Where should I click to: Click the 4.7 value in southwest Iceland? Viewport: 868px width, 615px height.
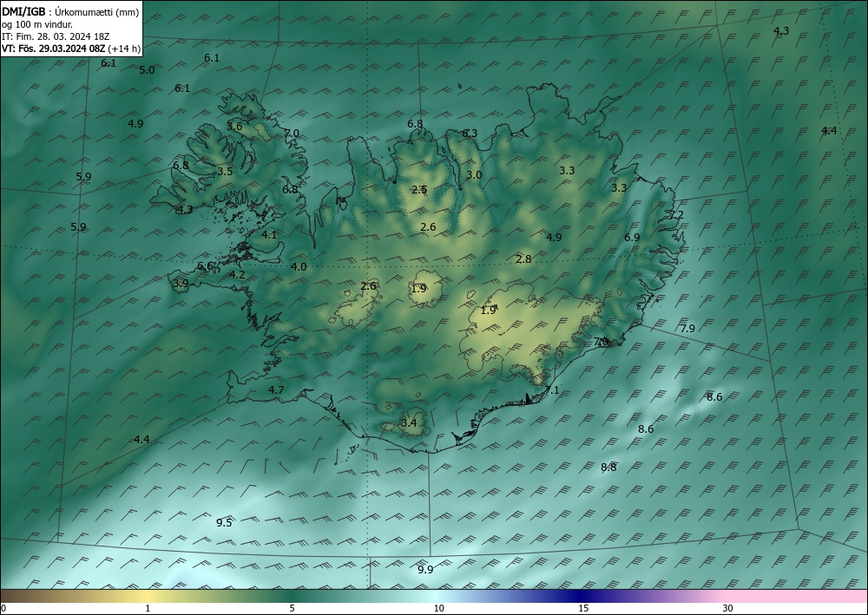click(276, 390)
